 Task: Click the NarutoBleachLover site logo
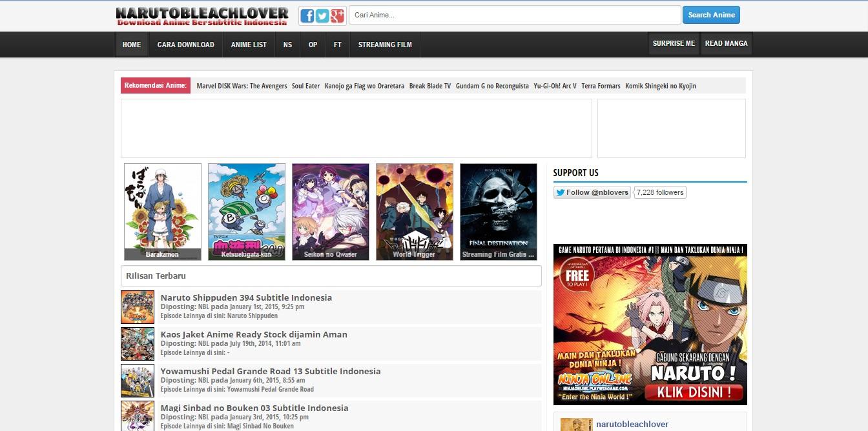point(202,16)
